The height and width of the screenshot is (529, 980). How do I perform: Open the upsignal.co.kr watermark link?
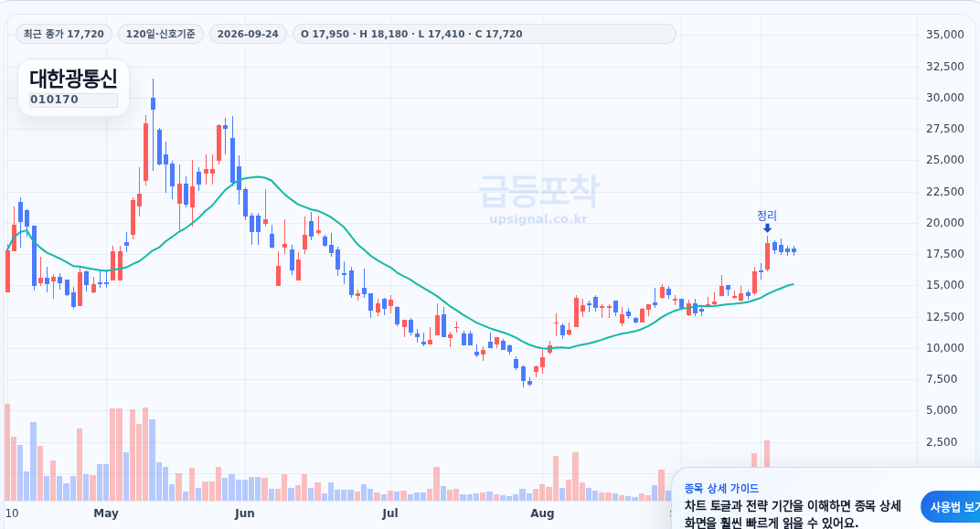pyautogui.click(x=538, y=219)
